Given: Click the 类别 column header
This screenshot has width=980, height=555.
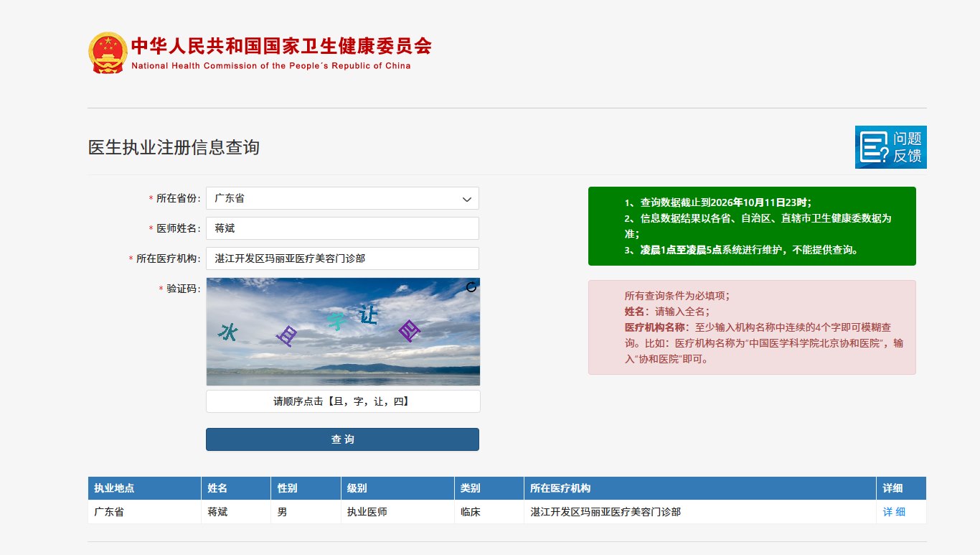Looking at the screenshot, I should pos(489,488).
